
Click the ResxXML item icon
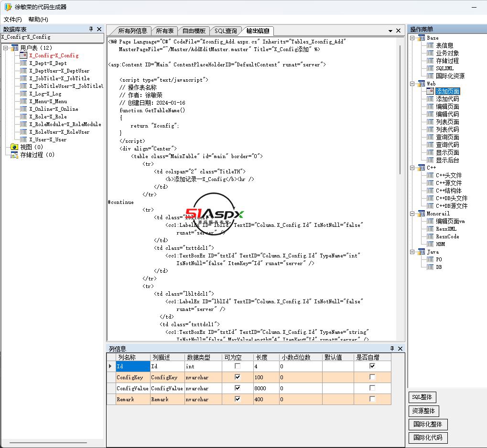pos(430,229)
